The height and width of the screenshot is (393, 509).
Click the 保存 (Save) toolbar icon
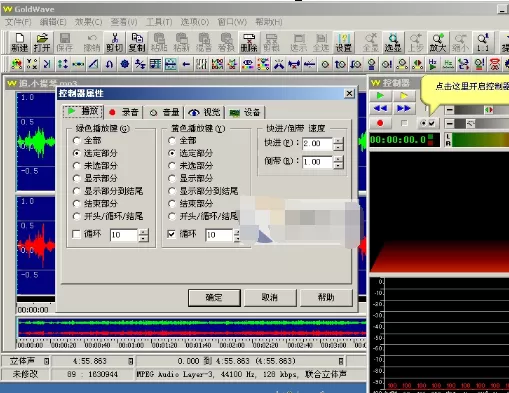(64, 43)
